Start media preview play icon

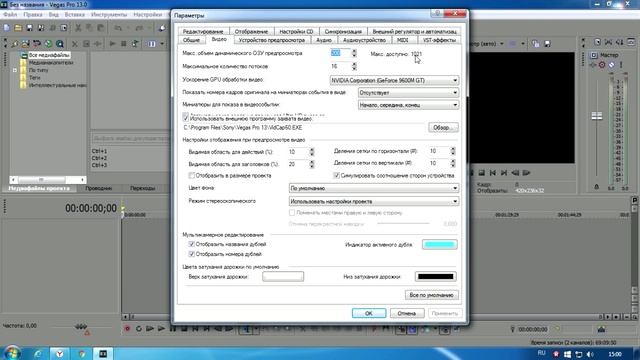(112, 44)
